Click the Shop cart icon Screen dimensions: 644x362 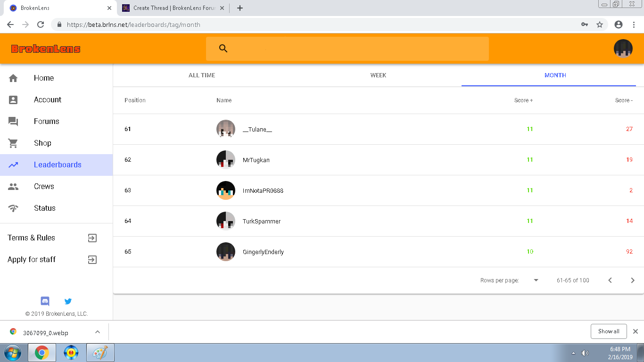pos(13,143)
